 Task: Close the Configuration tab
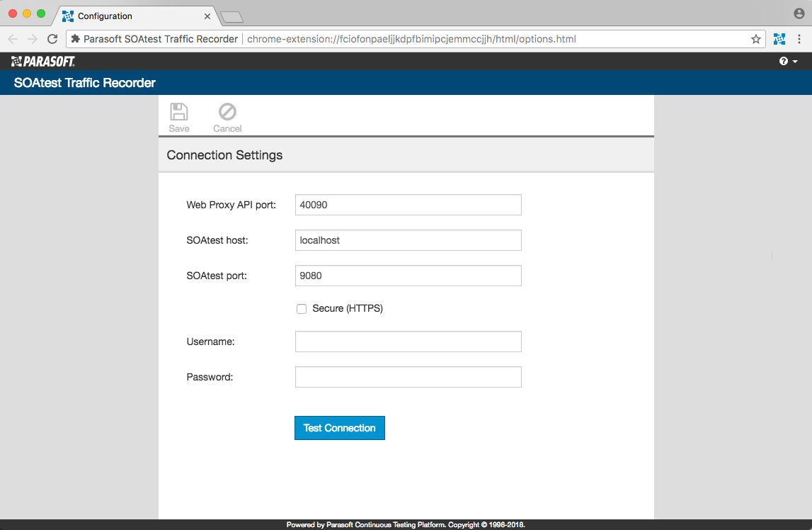(207, 16)
